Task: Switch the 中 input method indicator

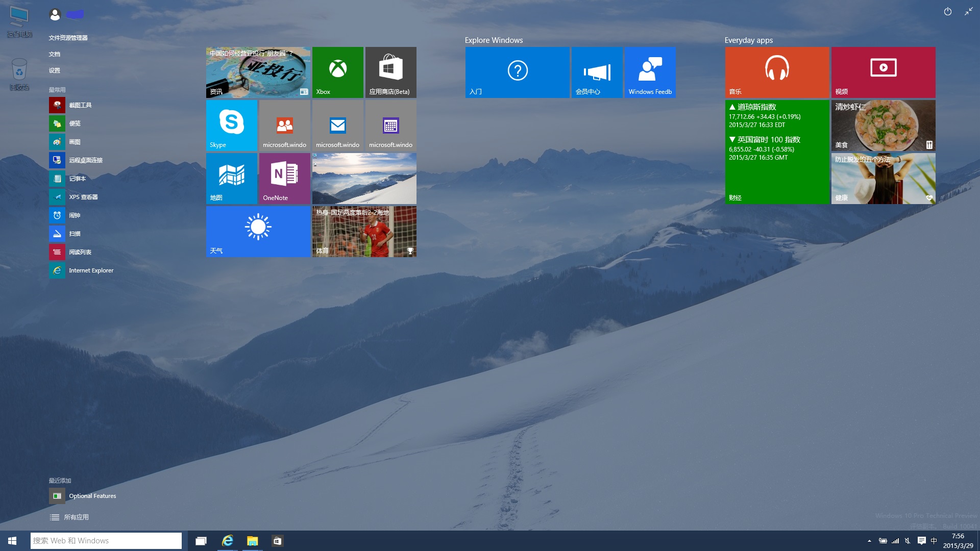Action: tap(934, 541)
